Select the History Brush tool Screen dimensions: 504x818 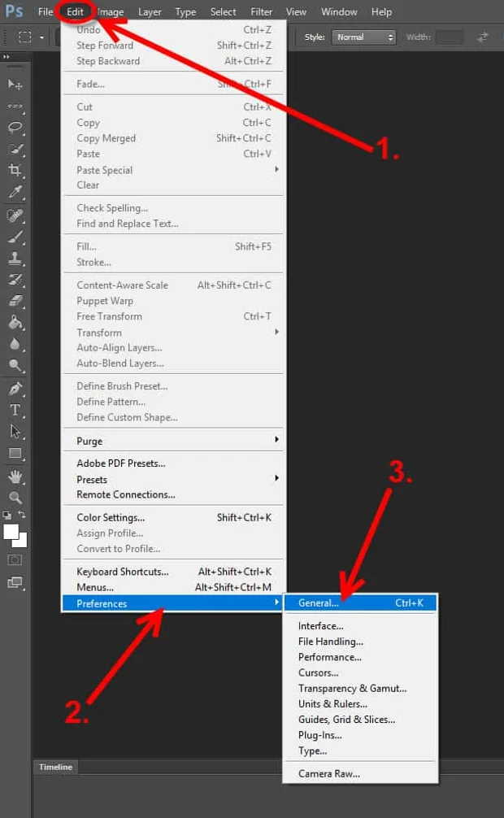click(15, 279)
